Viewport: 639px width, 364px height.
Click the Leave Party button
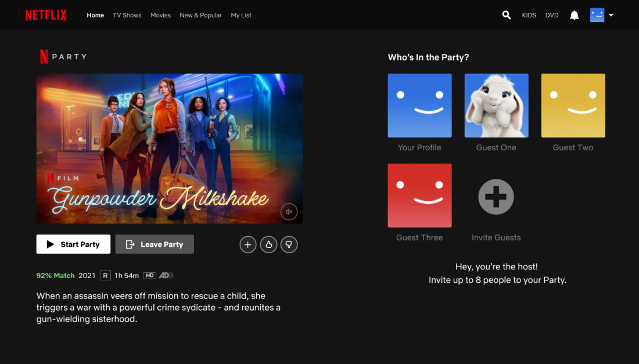point(155,244)
